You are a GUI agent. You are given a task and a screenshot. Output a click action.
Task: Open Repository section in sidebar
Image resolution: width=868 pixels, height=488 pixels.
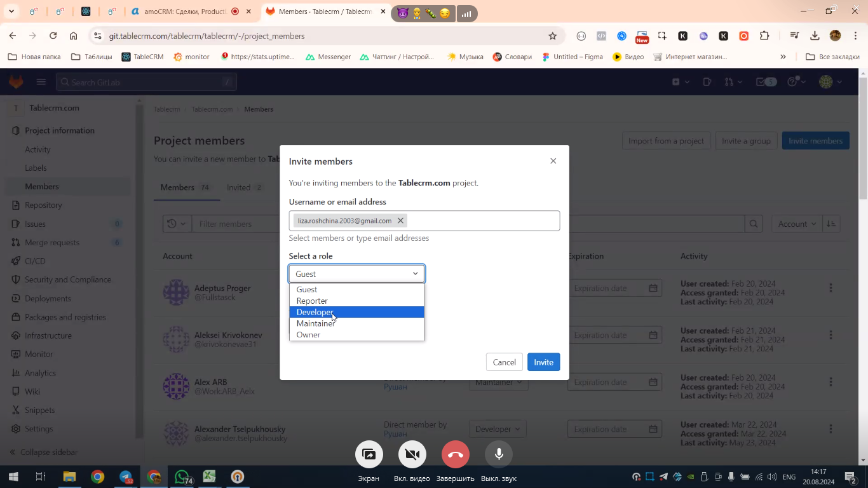point(43,205)
